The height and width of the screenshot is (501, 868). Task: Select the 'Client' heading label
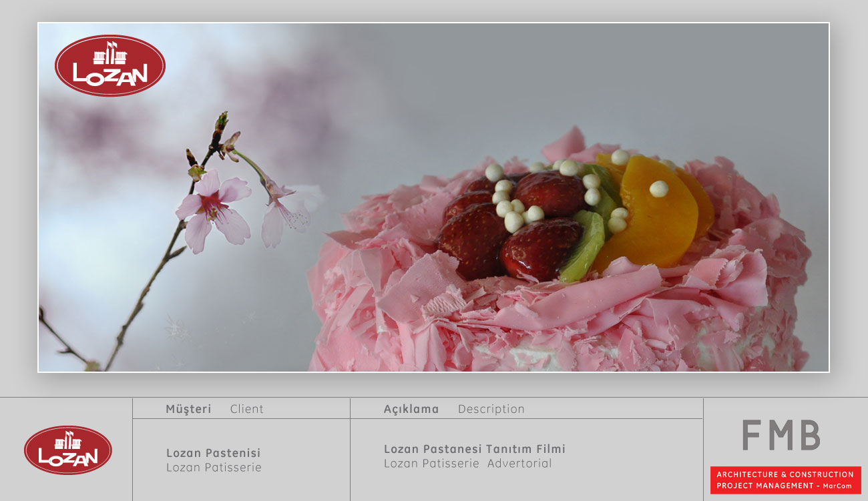[x=247, y=409]
